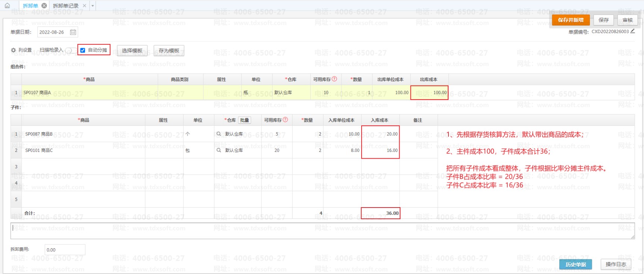Close the 拆卸单记录 tab
The width and height of the screenshot is (644, 274).
click(84, 6)
